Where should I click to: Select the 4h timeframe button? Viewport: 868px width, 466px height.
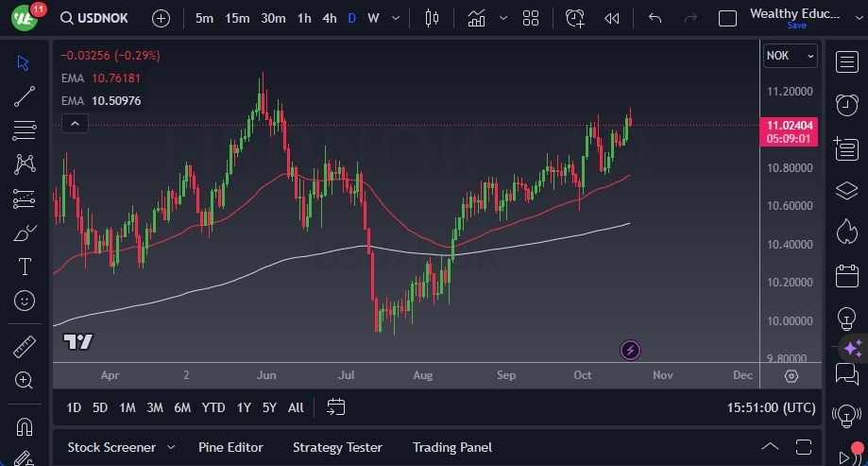329,18
